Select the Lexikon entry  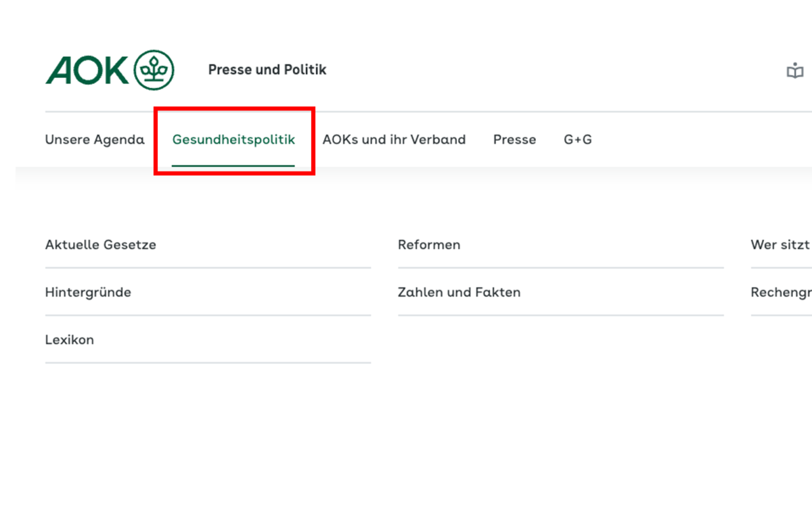point(70,340)
